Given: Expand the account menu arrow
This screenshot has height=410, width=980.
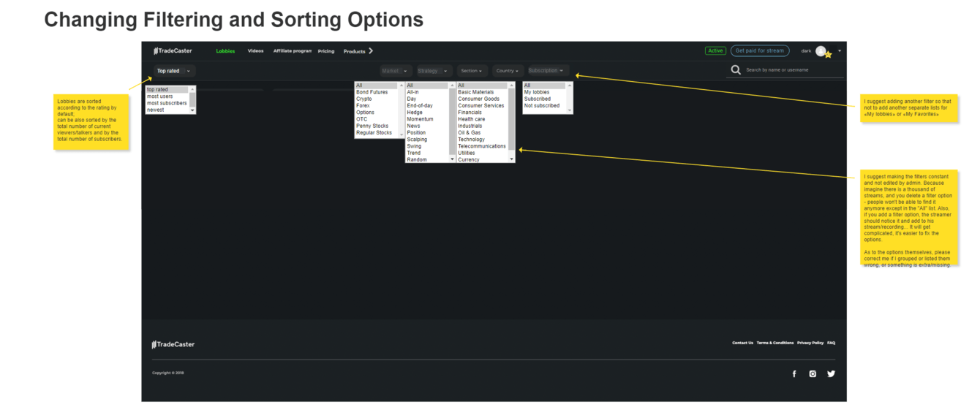Looking at the screenshot, I should 840,51.
